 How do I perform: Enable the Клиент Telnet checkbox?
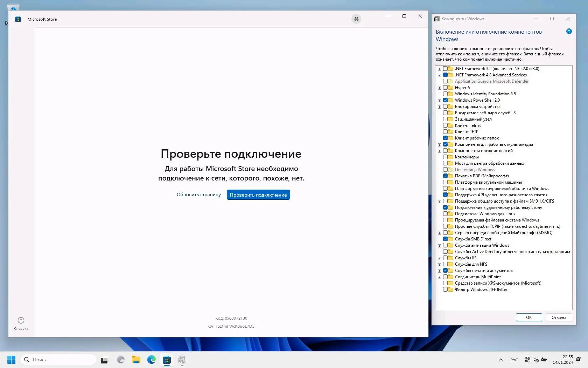click(445, 125)
